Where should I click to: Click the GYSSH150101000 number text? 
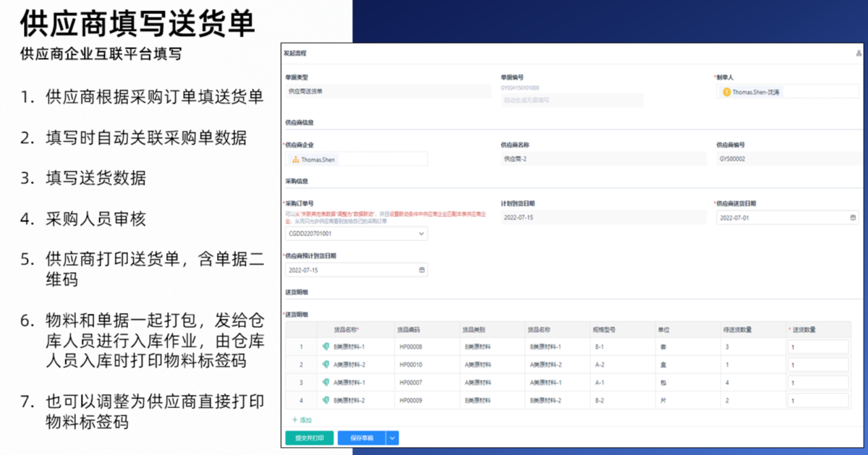coord(519,88)
